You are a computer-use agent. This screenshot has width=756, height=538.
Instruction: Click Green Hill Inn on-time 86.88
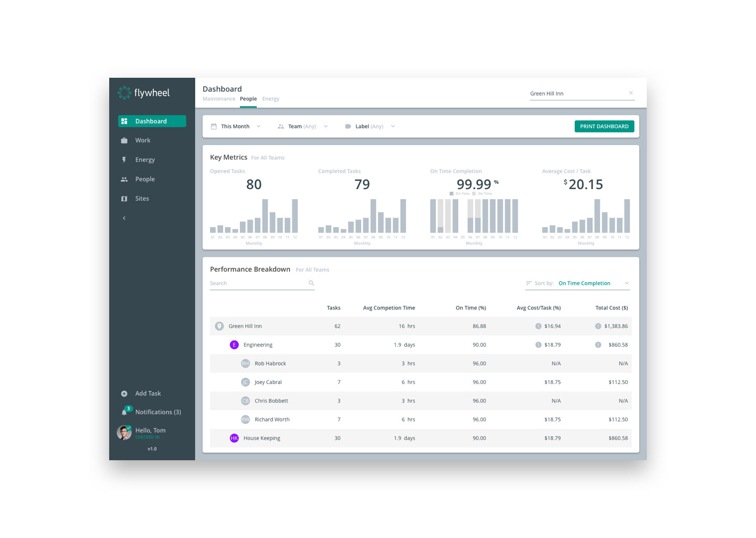479,326
